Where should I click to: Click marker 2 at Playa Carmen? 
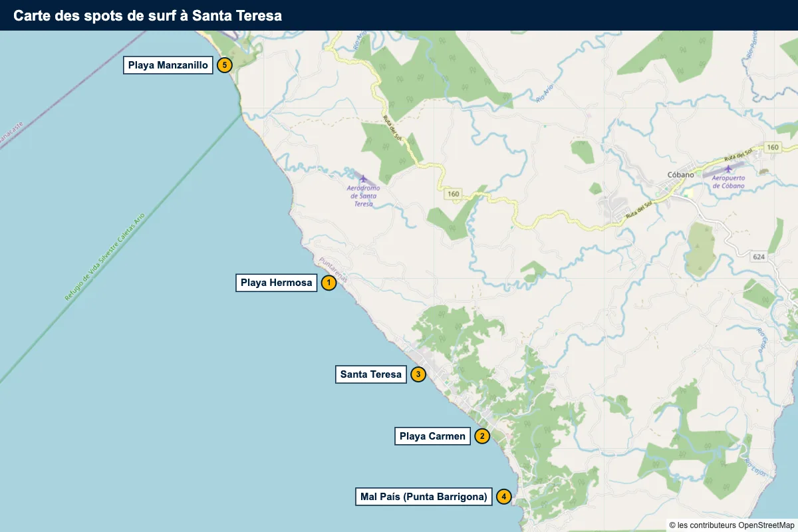(x=482, y=436)
